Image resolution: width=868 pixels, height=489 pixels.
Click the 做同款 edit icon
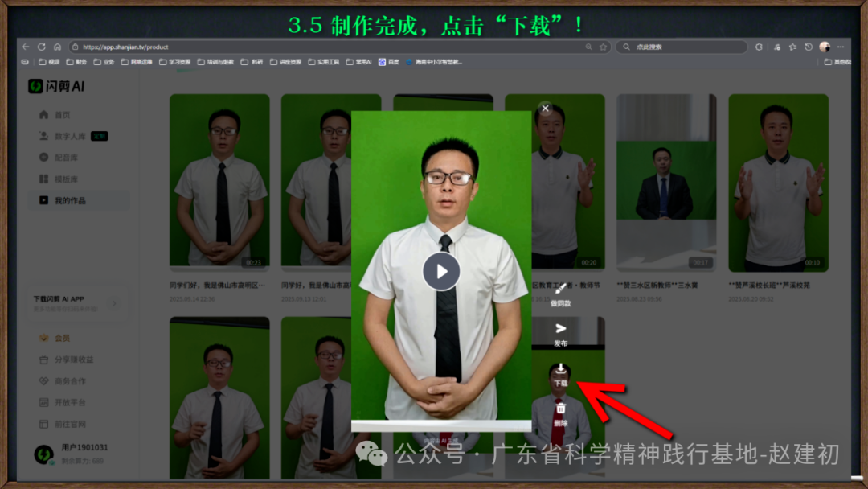[x=561, y=289]
